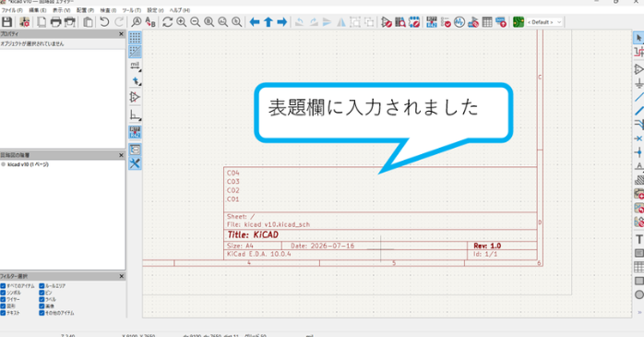Open the < Default > variant dropdown
Screen dimensions: 644x337
[x=544, y=22]
